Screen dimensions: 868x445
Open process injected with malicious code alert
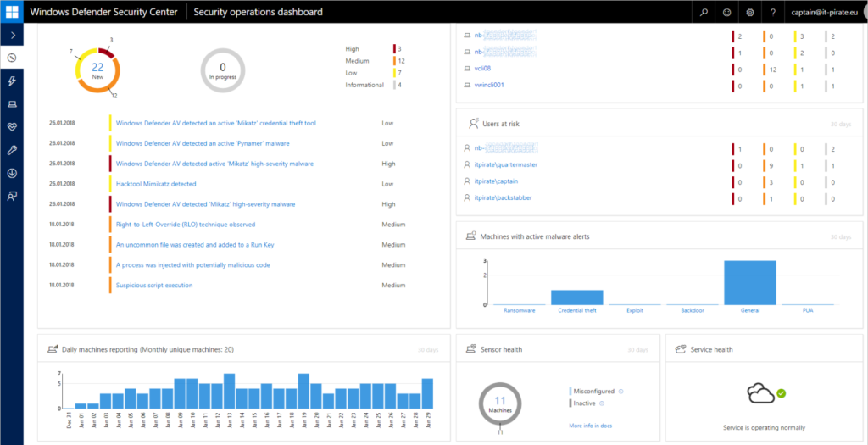tap(192, 265)
